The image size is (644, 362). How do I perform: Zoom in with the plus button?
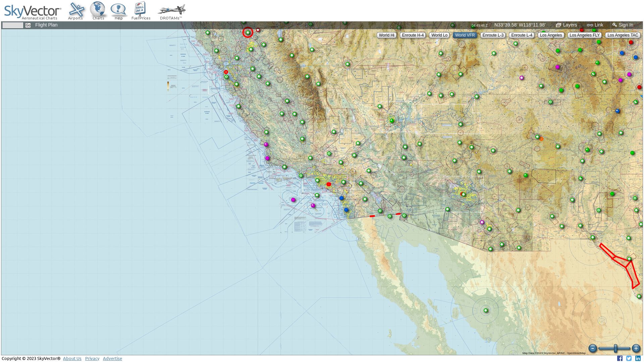pos(636,349)
